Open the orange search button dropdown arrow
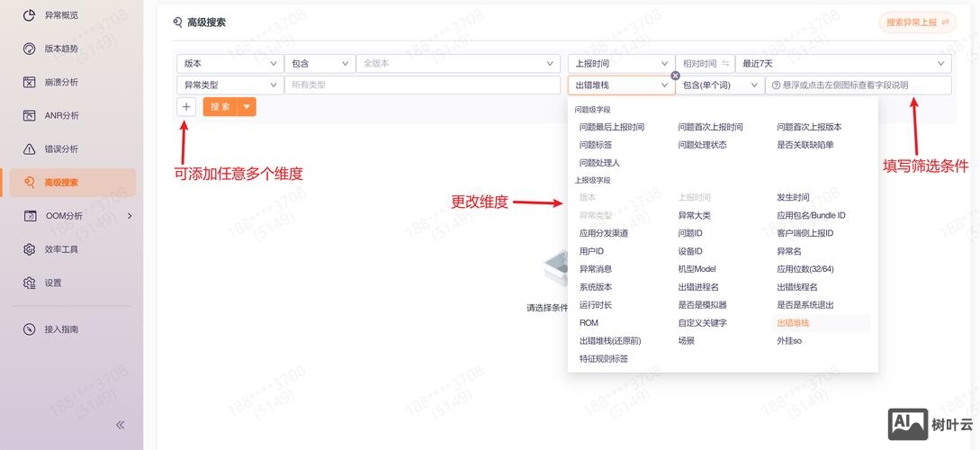The image size is (980, 450). (x=247, y=107)
